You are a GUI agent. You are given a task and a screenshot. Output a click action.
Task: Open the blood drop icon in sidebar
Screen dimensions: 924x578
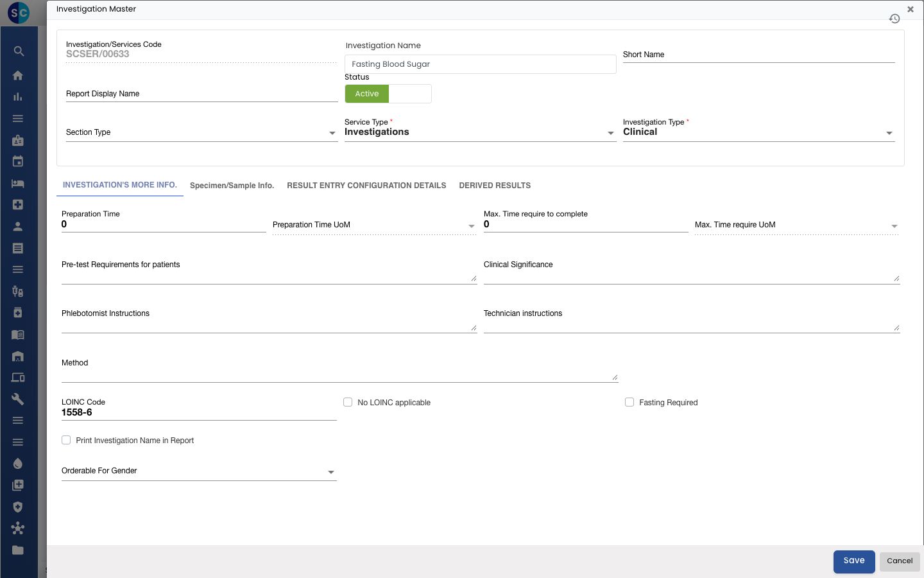pyautogui.click(x=18, y=464)
